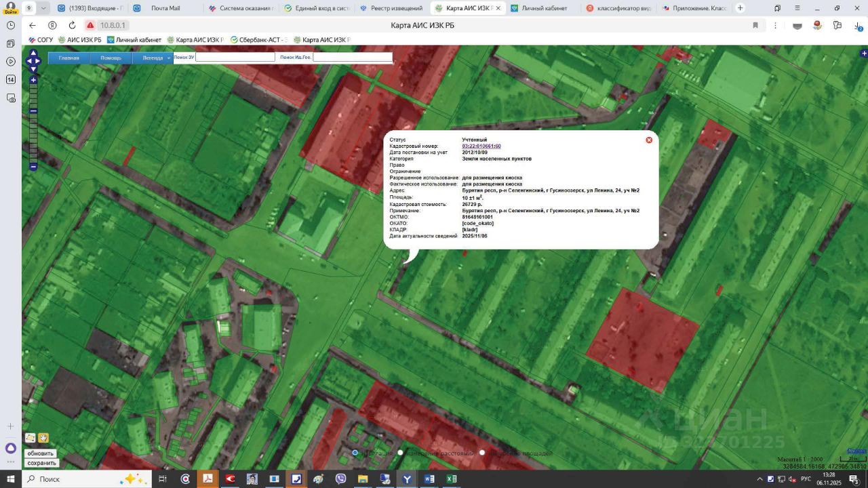Switch to the Входящие mail tab

(x=90, y=8)
